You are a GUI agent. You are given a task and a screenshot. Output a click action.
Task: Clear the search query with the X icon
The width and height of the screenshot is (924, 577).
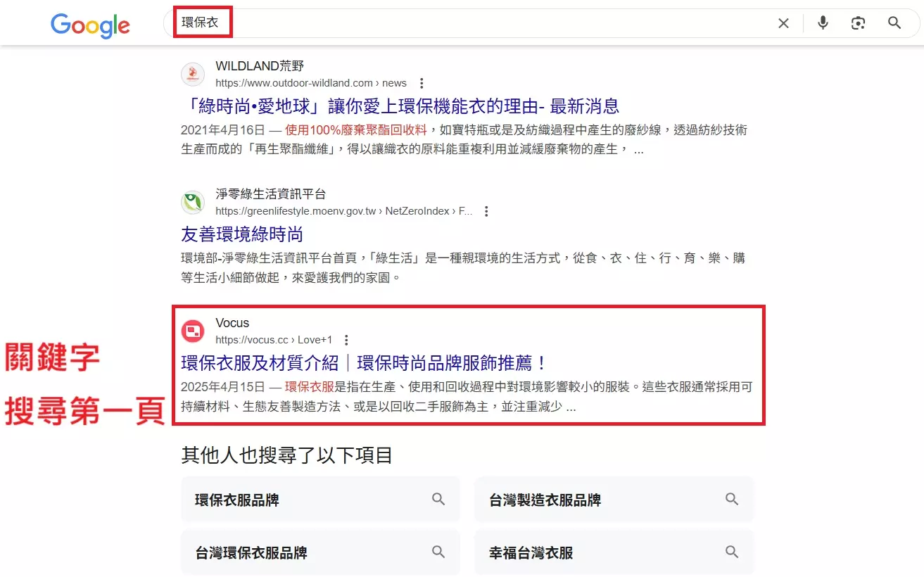pyautogui.click(x=783, y=23)
